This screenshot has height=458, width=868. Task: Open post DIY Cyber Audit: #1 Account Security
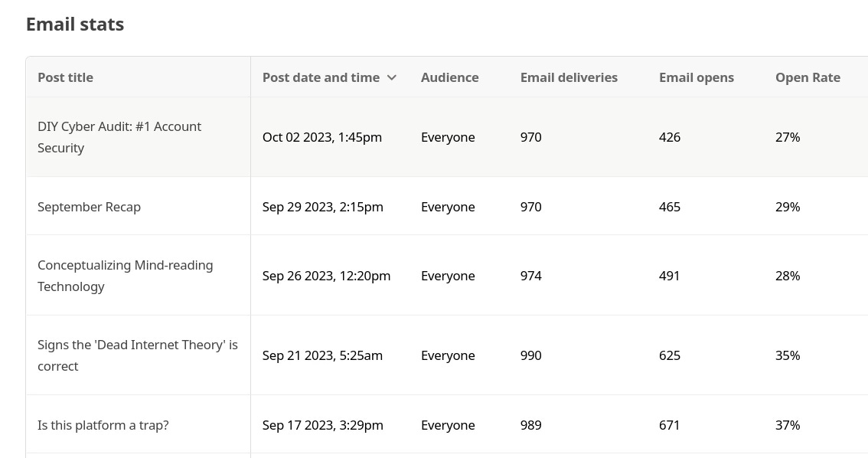(119, 137)
